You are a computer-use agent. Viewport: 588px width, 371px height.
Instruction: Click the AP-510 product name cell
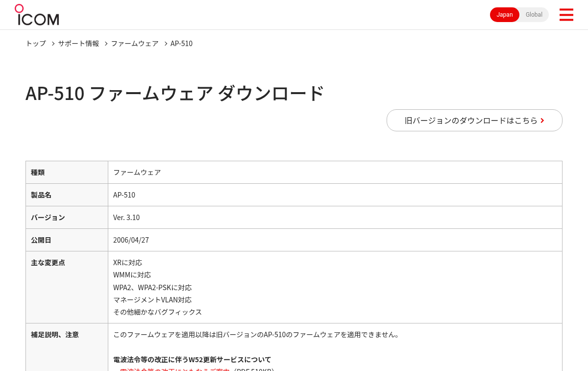(335, 195)
